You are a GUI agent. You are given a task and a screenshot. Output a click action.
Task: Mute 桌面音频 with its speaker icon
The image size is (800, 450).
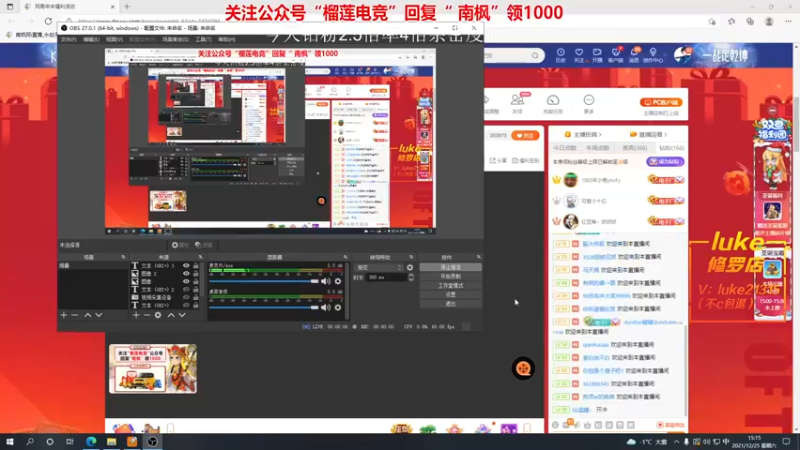326,307
